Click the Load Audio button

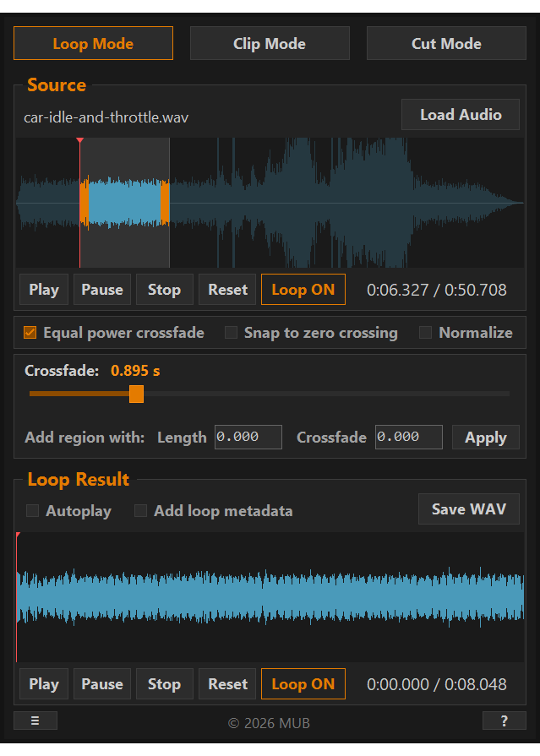[x=461, y=115]
